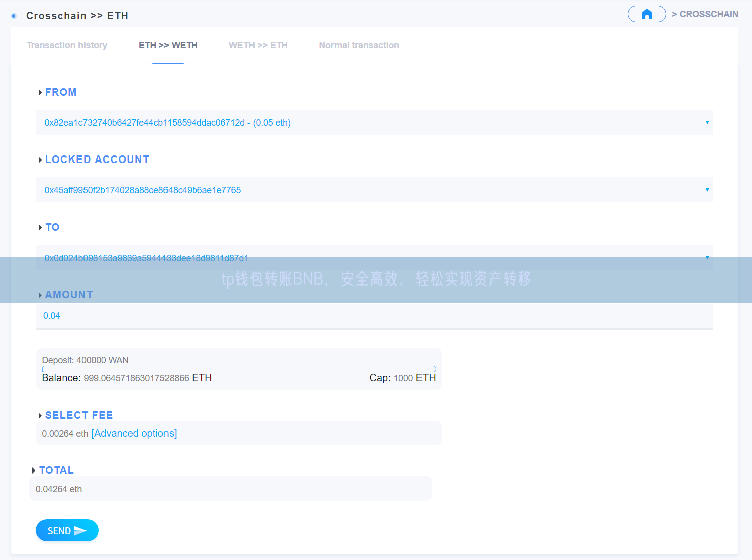The image size is (752, 560).
Task: Click the balance value 999.064571863017528866
Action: (x=136, y=378)
